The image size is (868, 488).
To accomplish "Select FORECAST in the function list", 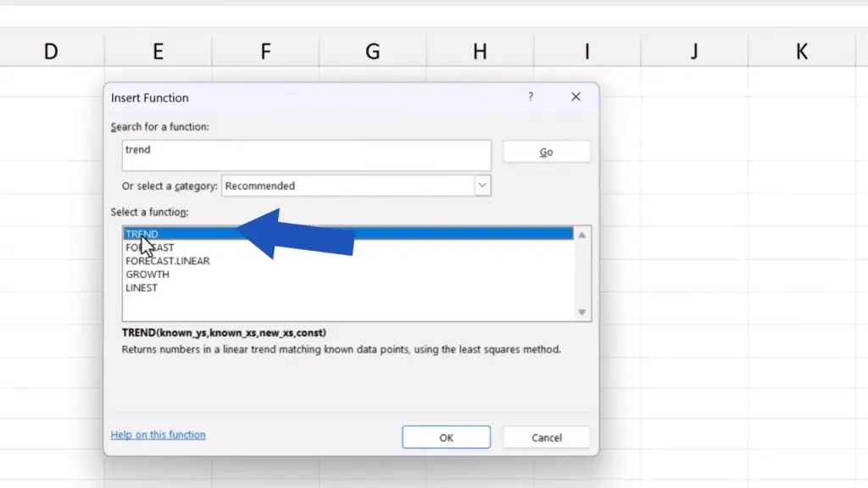I will coord(150,247).
